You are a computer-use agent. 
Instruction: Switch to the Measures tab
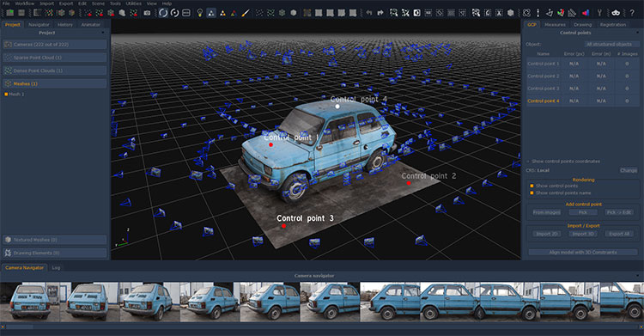[x=555, y=25]
